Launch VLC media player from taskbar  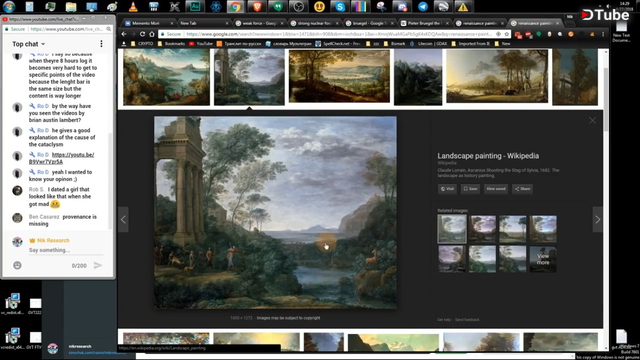(133, 7)
